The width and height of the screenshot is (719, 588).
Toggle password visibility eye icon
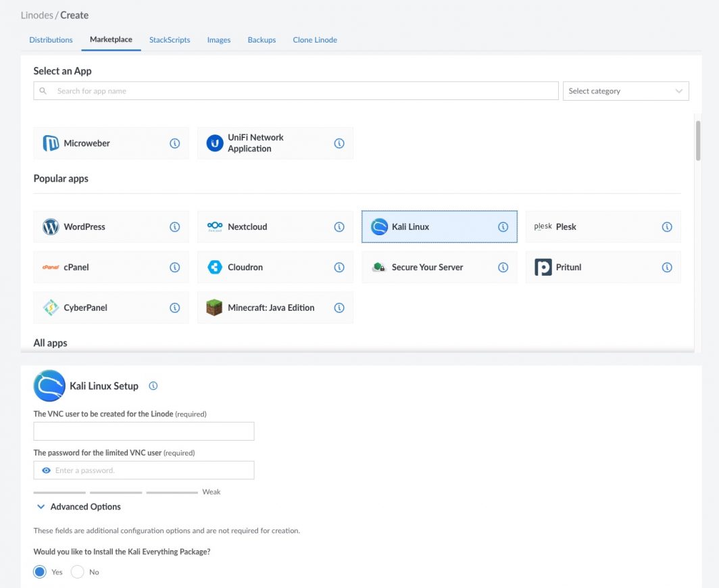tap(46, 470)
